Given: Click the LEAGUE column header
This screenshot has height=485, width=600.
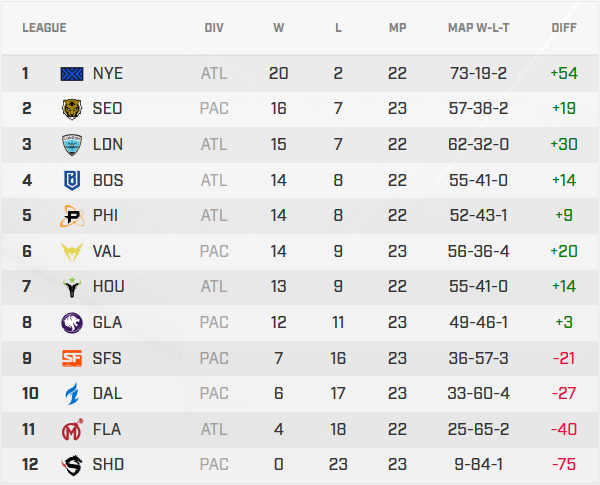Looking at the screenshot, I should [x=44, y=28].
